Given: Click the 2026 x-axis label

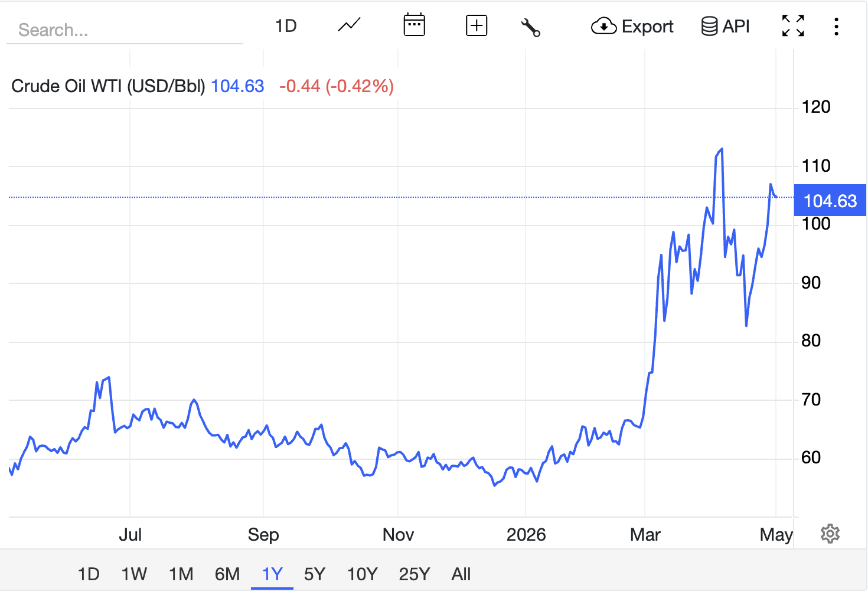Looking at the screenshot, I should tap(526, 535).
